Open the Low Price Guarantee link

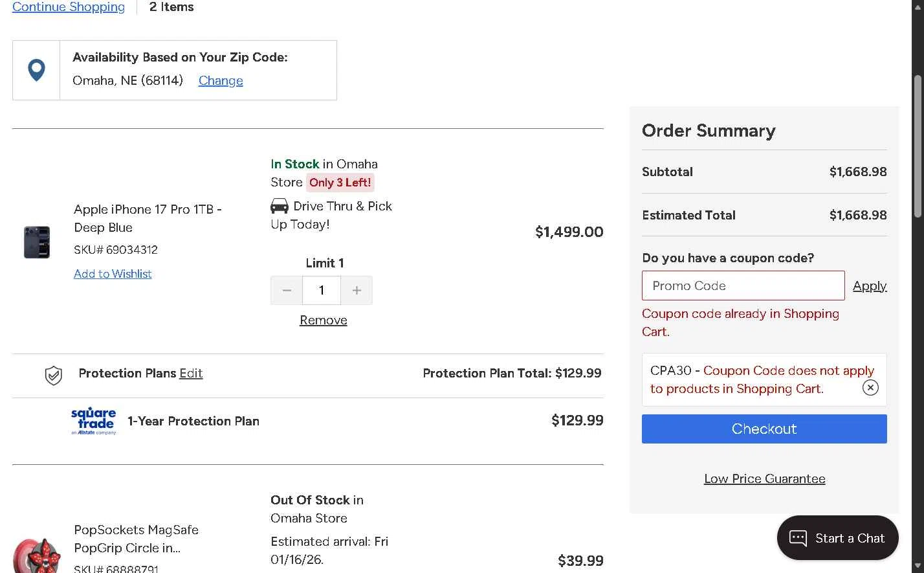(765, 478)
